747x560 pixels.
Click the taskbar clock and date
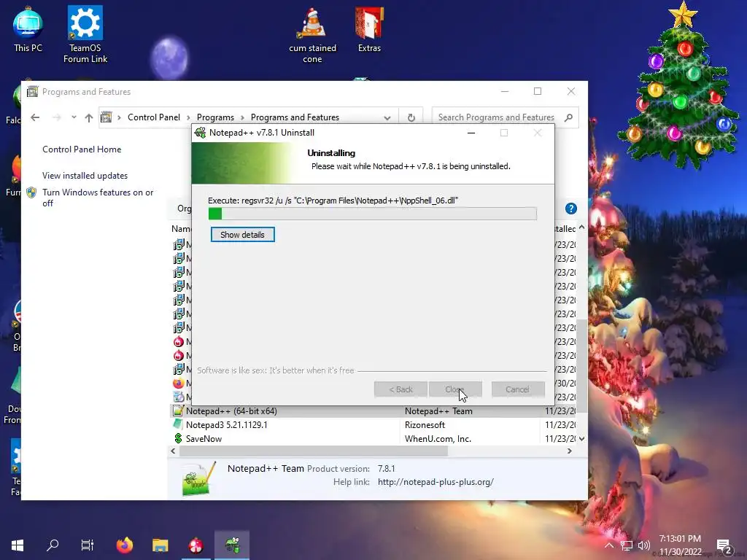click(680, 545)
